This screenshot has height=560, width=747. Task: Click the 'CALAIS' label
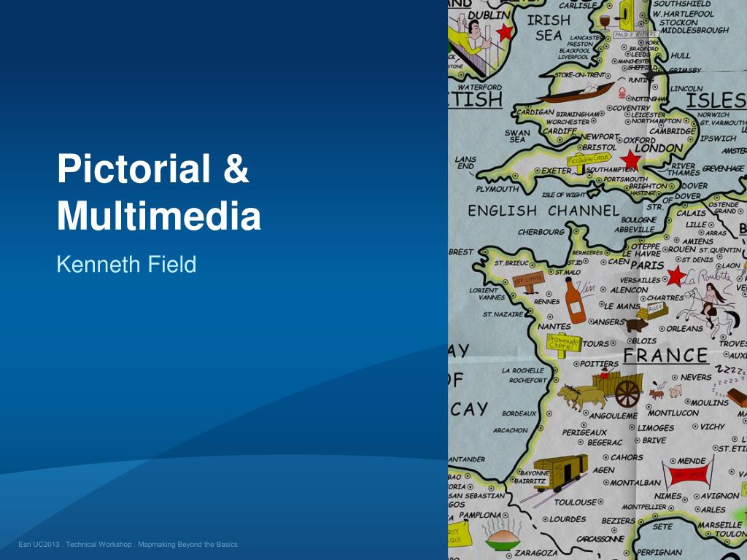point(691,213)
